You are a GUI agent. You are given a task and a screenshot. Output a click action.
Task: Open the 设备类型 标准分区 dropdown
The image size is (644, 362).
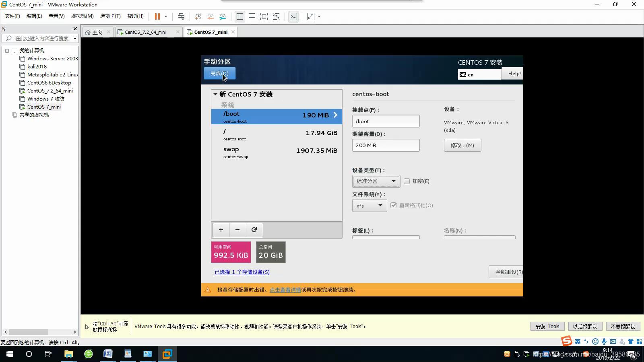pos(376,181)
